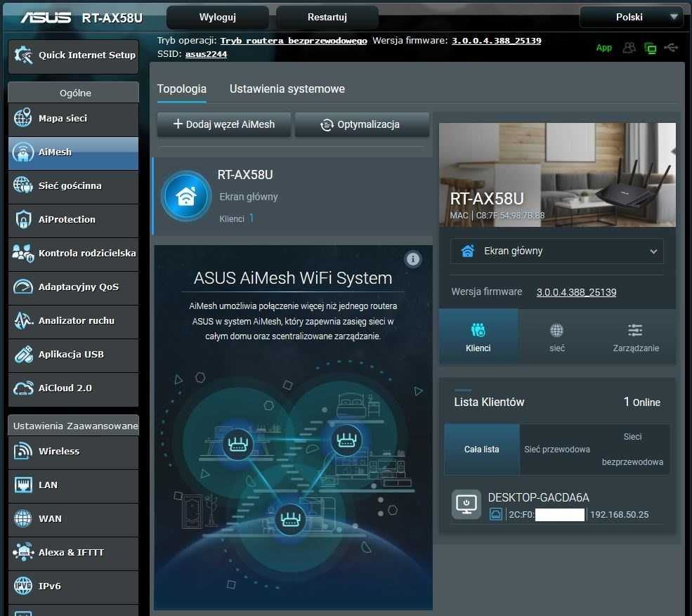The image size is (692, 616).
Task: Click the asus2244 SSID link
Action: click(206, 54)
